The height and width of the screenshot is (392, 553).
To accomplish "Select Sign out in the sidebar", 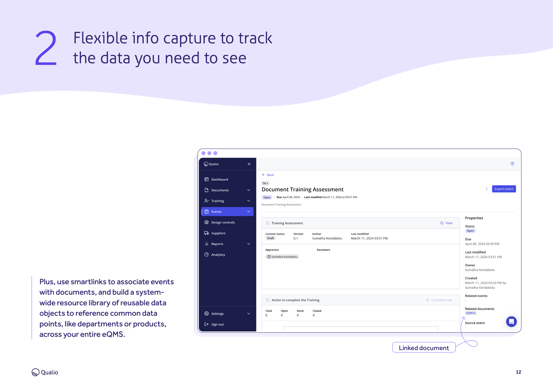I will [x=228, y=324].
